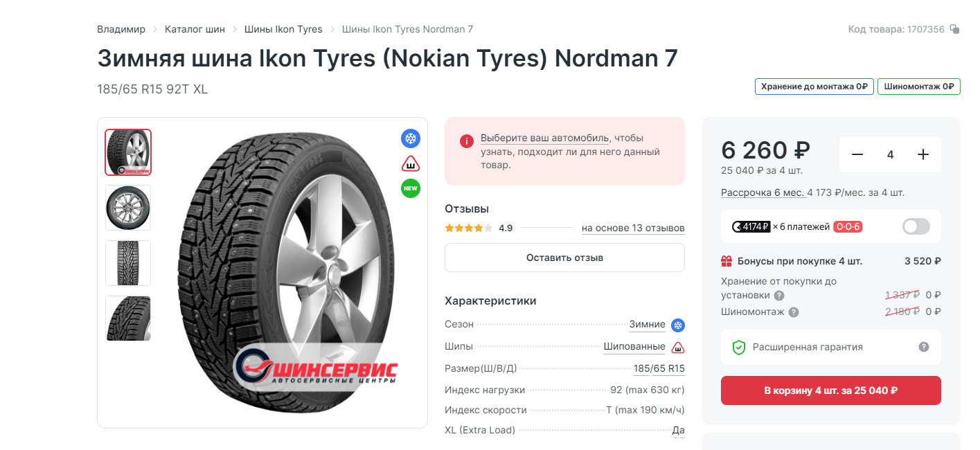Open help for storage until installation
The image size is (980, 450).
tap(779, 296)
